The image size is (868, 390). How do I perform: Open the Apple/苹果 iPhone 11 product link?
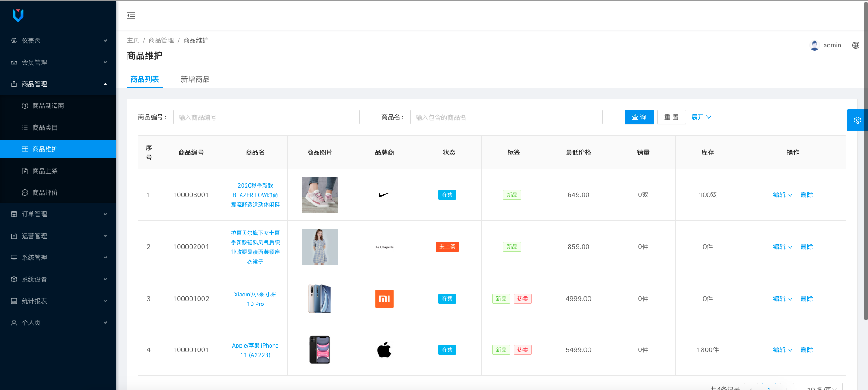(256, 350)
